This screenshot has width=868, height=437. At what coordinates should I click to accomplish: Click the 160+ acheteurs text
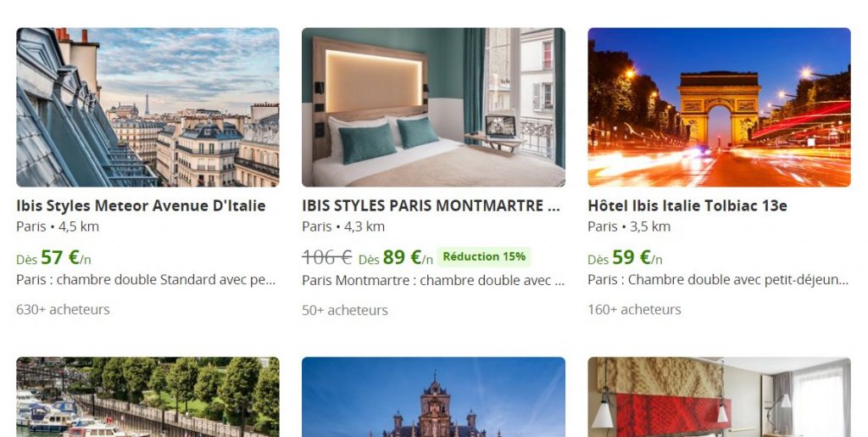(634, 310)
